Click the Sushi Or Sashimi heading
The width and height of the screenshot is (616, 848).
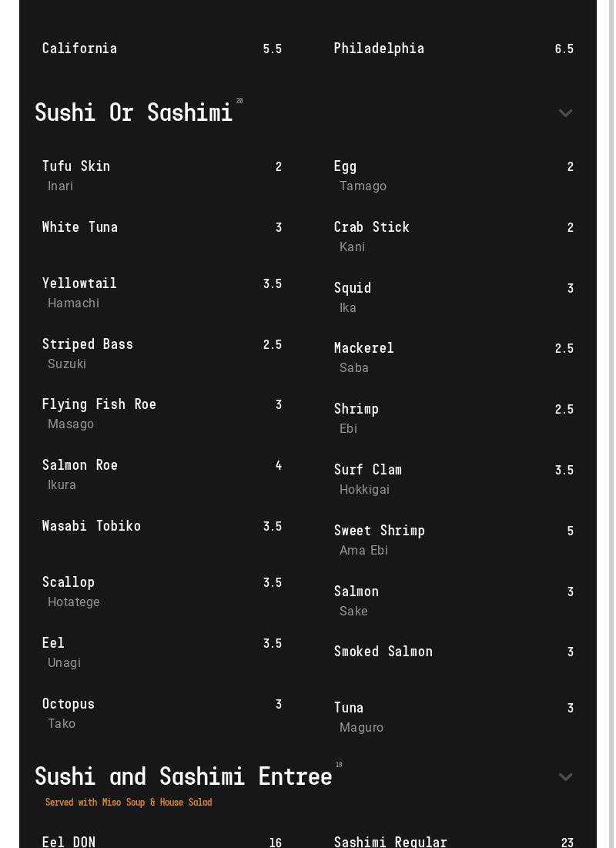point(133,112)
